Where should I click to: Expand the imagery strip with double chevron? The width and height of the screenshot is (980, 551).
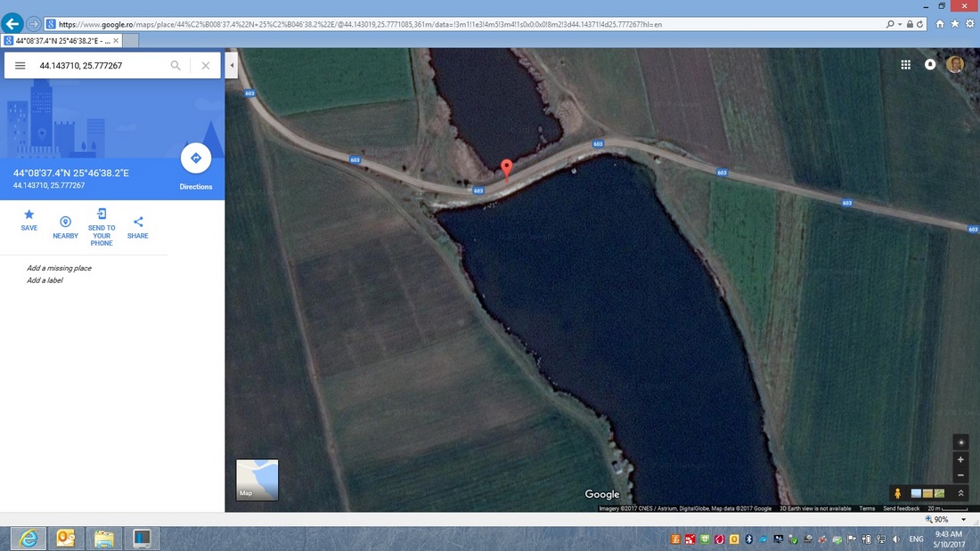point(960,493)
